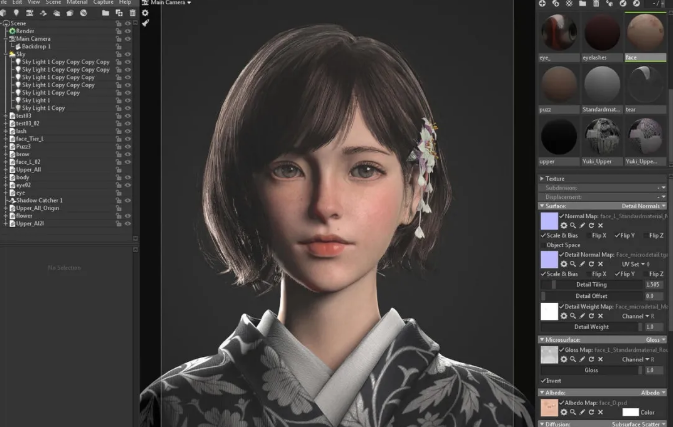Add a new light from scene toolbar
This screenshot has height=427, width=673.
(16, 13)
